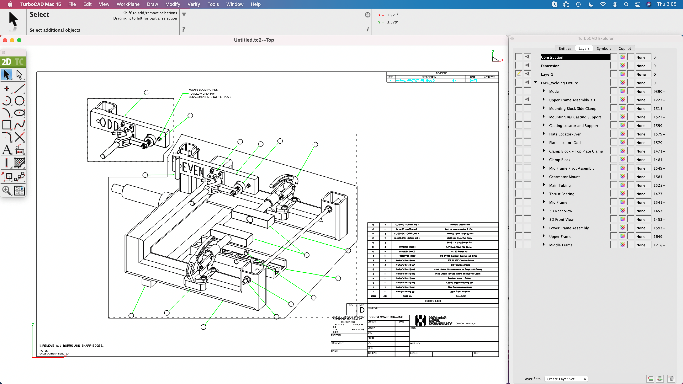Select the Fillet corner tool
Screen dimensions: 683x384
click(7, 138)
